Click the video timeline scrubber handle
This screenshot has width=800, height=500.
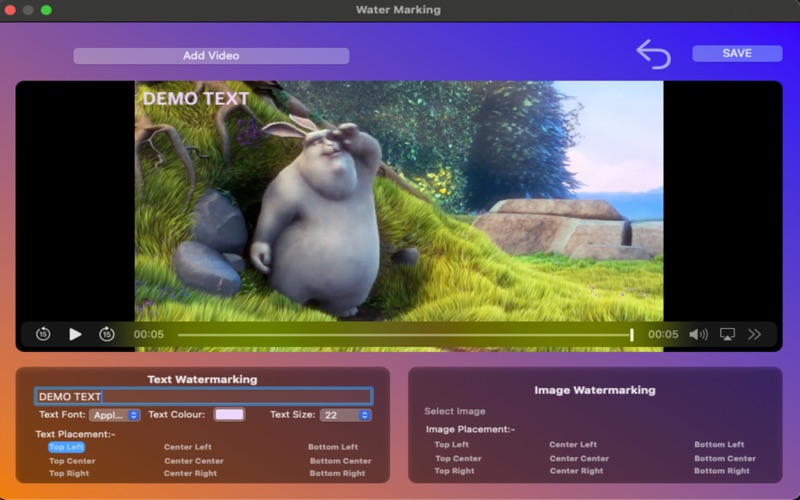point(632,335)
